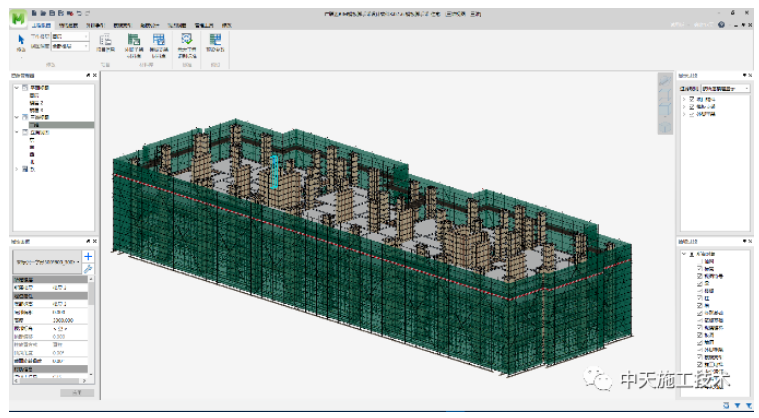Open the type selector dropdown in properties panel

point(47,262)
